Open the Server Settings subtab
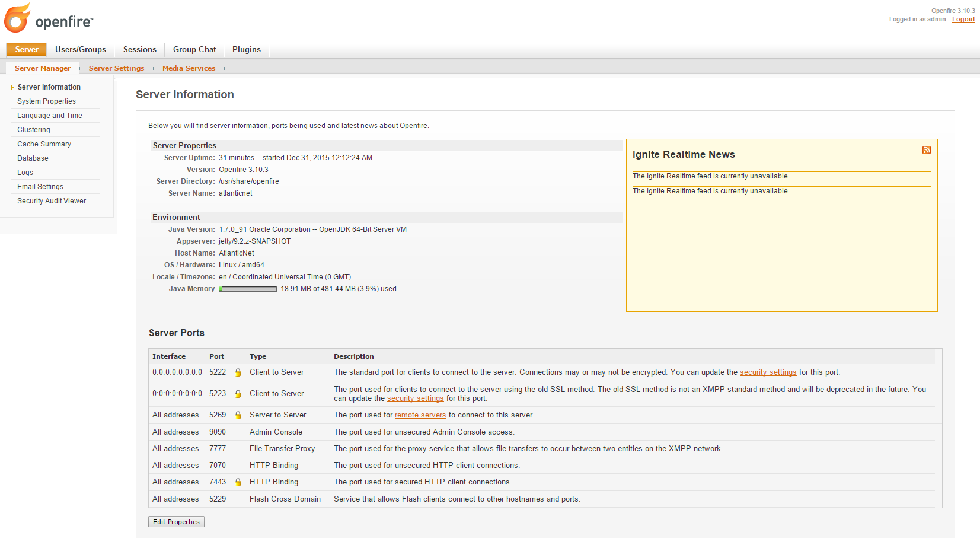 (116, 68)
